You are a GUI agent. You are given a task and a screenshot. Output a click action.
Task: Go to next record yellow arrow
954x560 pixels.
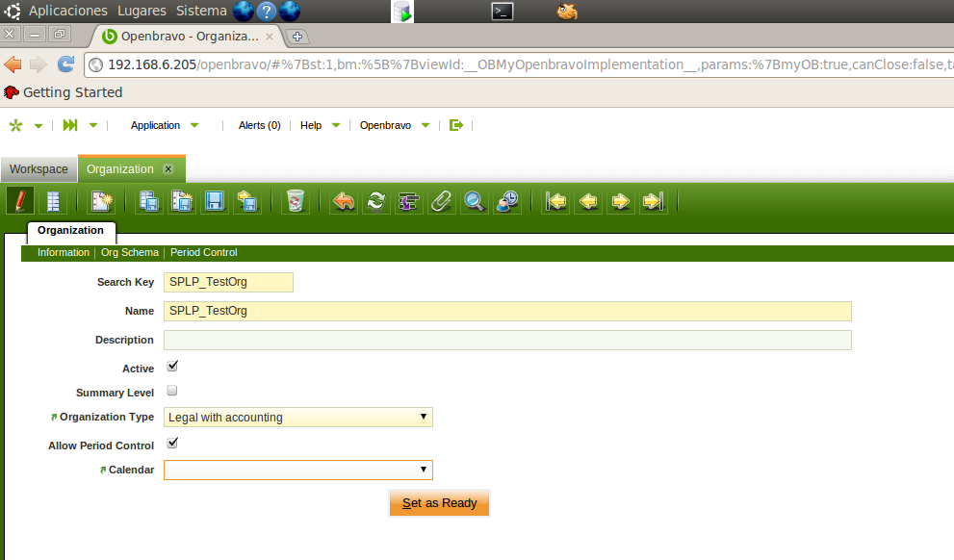point(620,201)
